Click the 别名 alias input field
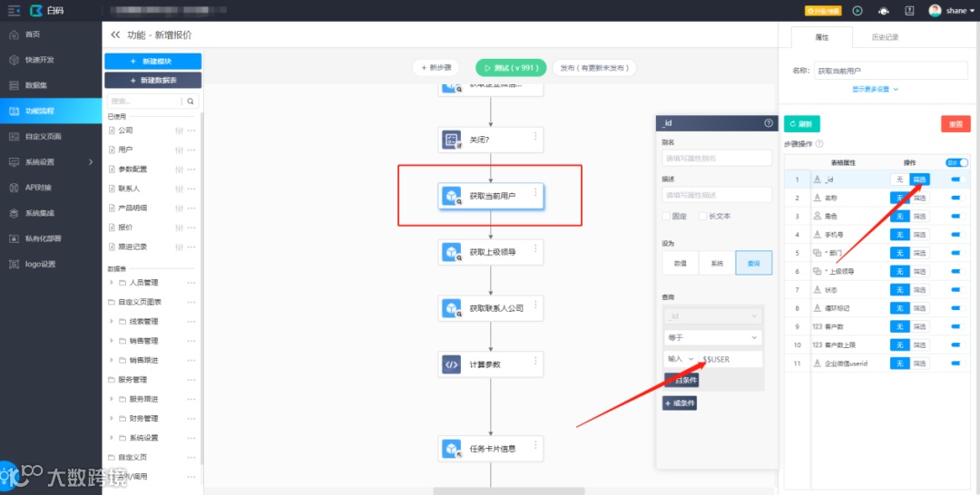 click(718, 158)
